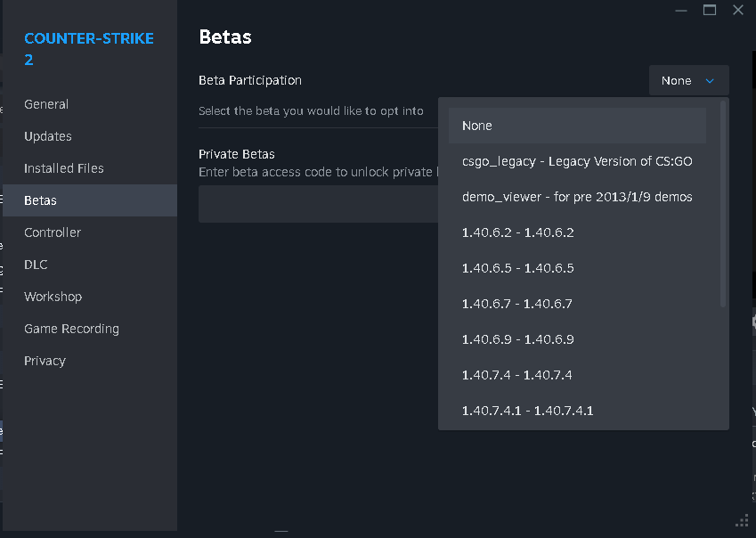Click the beta list scrollbar
The height and width of the screenshot is (538, 756).
click(x=723, y=205)
